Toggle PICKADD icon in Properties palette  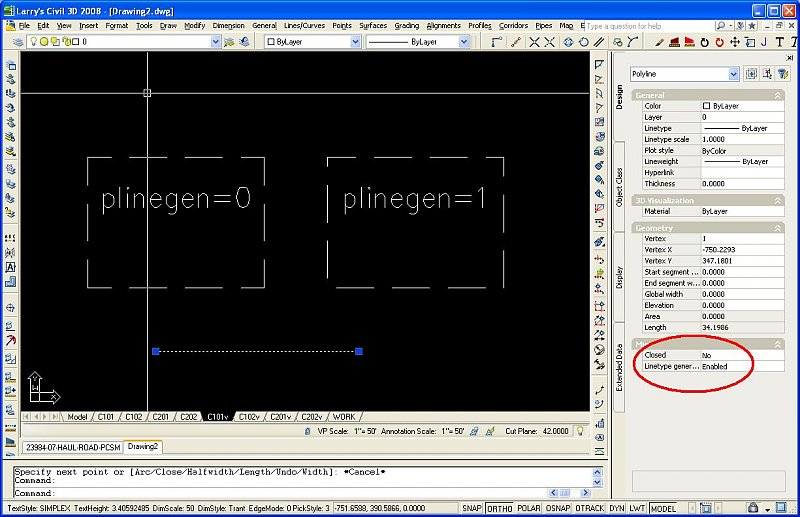click(751, 74)
